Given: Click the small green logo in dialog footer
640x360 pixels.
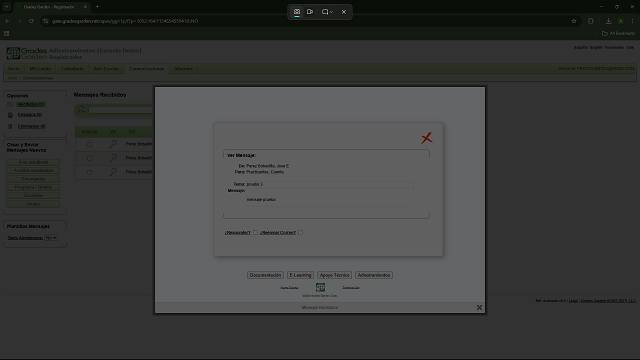Looking at the screenshot, I should [x=320, y=287].
